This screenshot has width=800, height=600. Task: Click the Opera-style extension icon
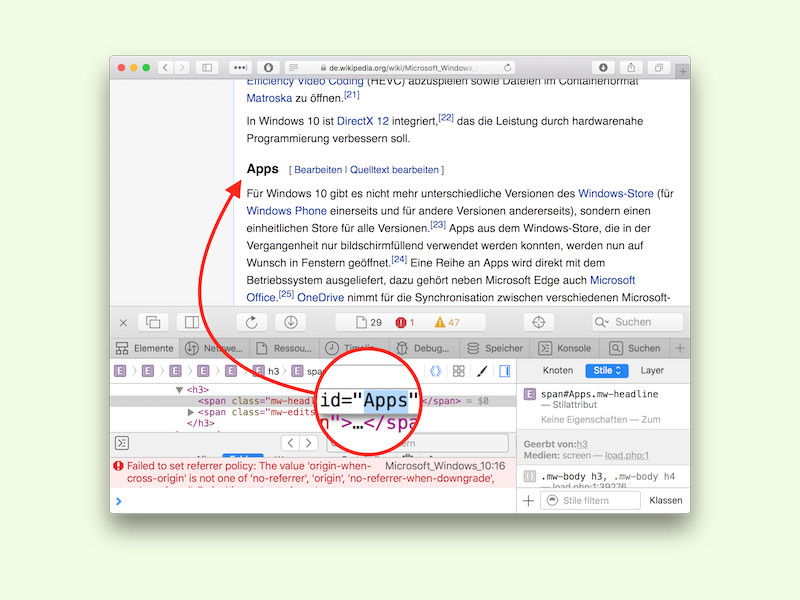(x=268, y=67)
